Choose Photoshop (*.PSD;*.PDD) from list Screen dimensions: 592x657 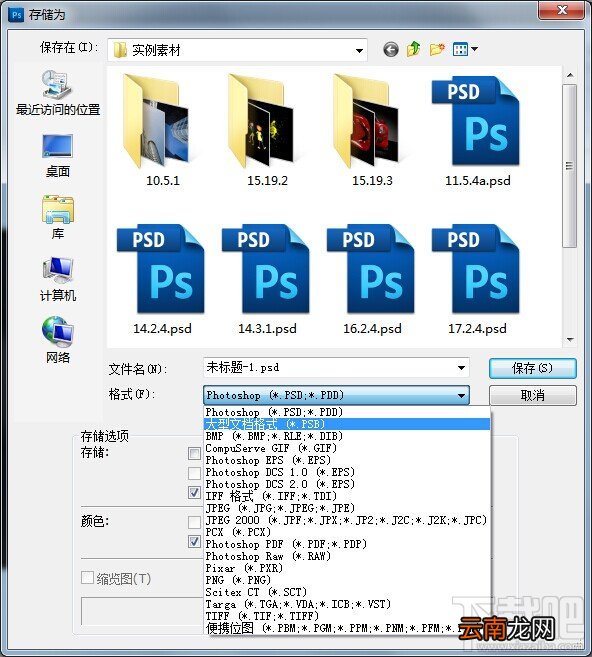(347, 412)
